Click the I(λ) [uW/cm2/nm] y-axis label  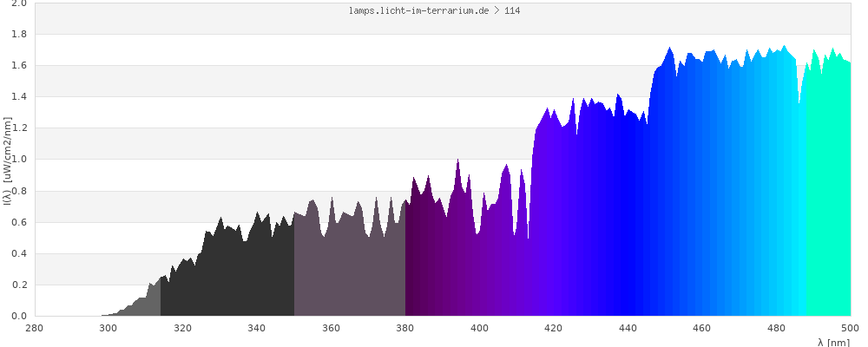coord(8,160)
